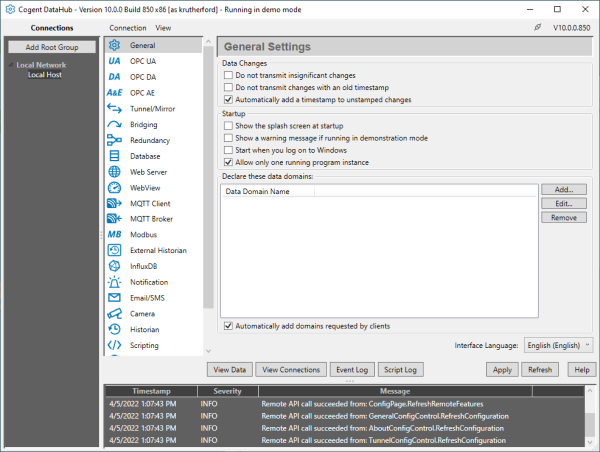This screenshot has height=452, width=600.
Task: Click the pin icon beside version number
Action: (x=538, y=27)
